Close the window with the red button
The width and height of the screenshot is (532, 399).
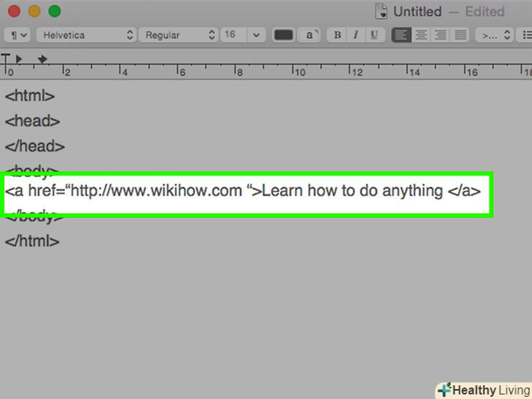tap(14, 11)
